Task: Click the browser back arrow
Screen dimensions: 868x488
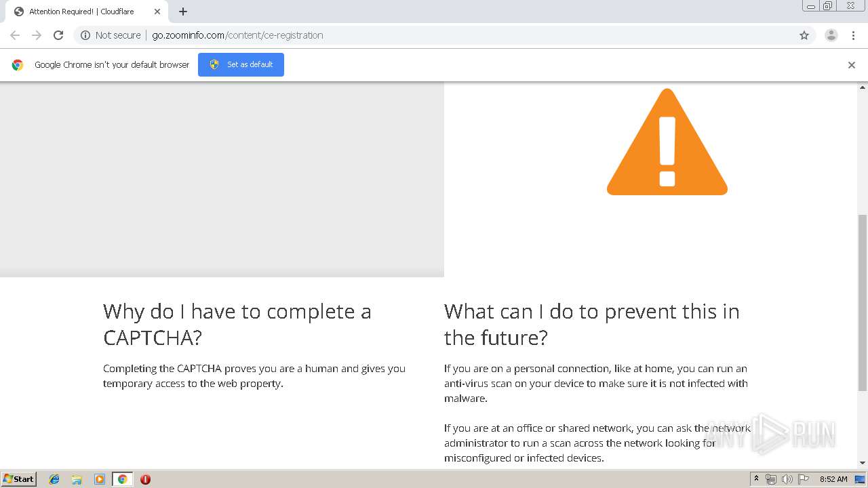Action: [x=15, y=35]
